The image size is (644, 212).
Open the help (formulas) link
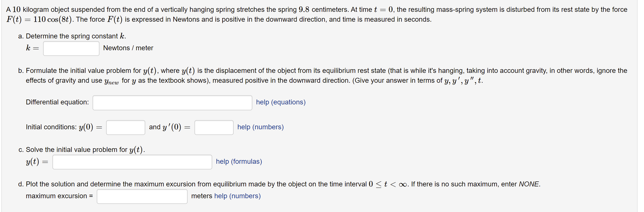pos(239,162)
